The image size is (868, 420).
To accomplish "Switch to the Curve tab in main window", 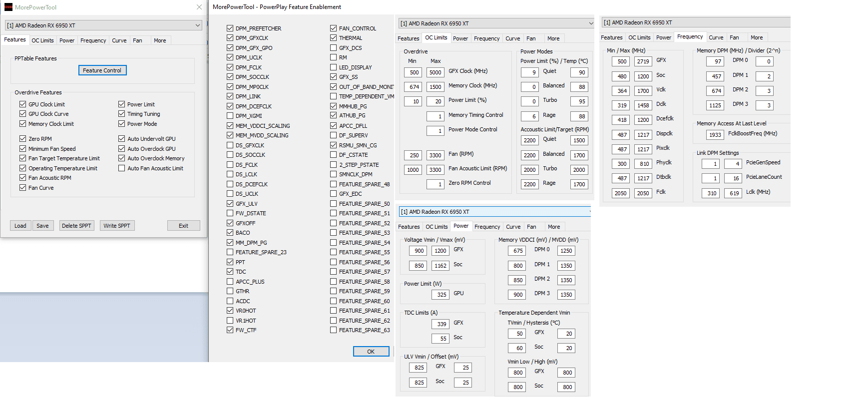I will point(119,40).
